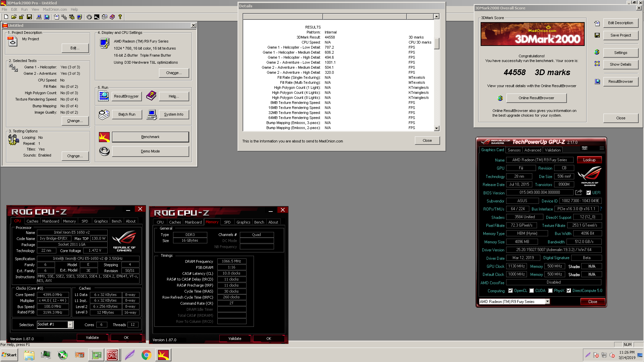Screen dimensions: 644x362
Task: Open the MadOnion.com menu
Action: (x=55, y=9)
